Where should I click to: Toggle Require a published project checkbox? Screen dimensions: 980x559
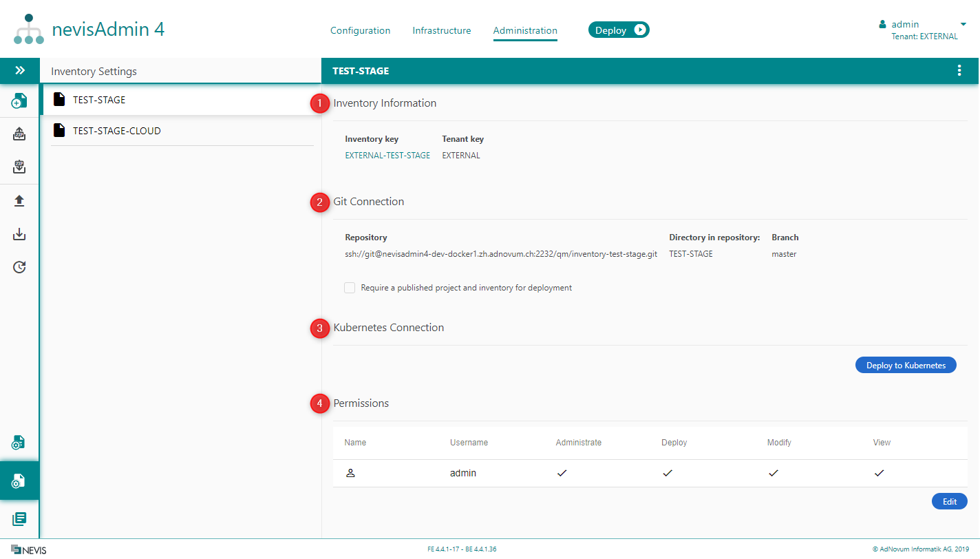coord(350,288)
